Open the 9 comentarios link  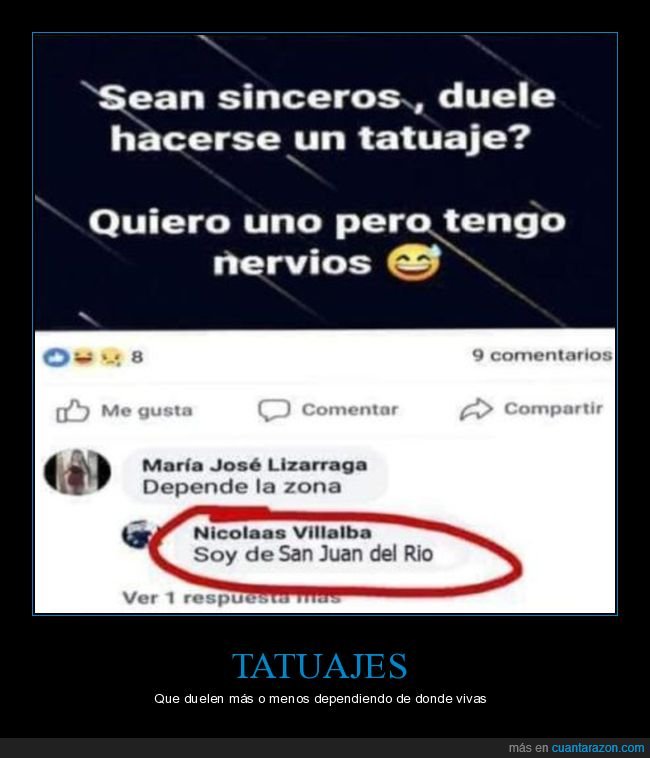[x=542, y=355]
